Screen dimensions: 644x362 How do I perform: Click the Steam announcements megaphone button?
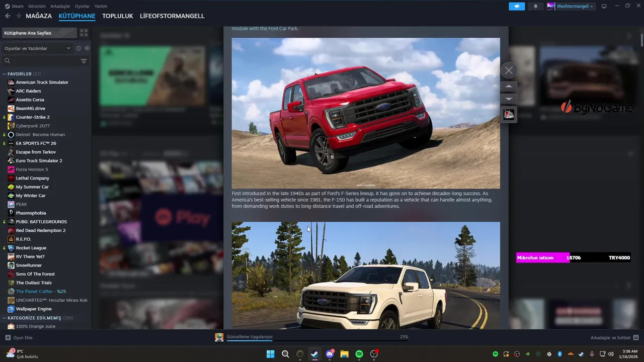coord(517,6)
